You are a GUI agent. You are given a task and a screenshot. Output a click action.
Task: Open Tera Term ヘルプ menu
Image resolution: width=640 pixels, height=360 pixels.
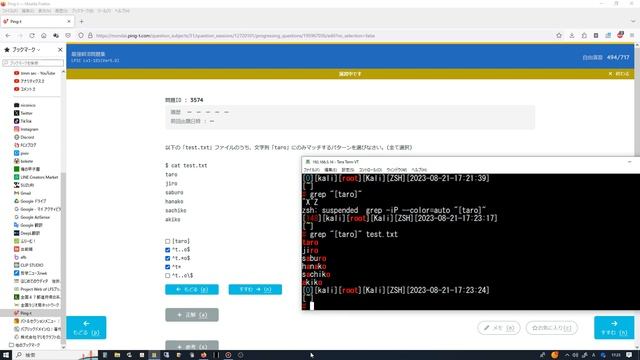pos(419,170)
